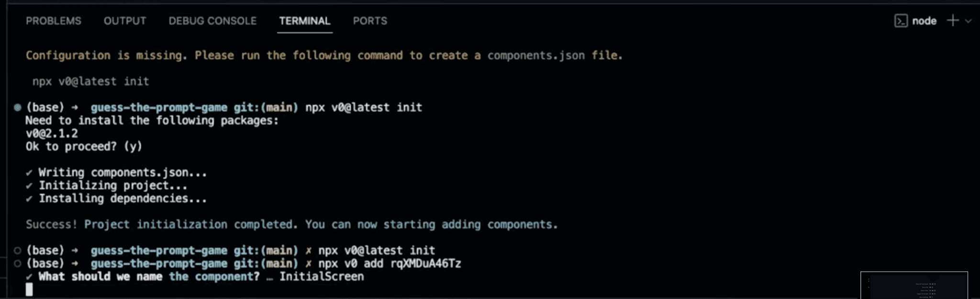
Task: Click the hollow circle beside failed npx v0@latest init
Action: tap(17, 250)
